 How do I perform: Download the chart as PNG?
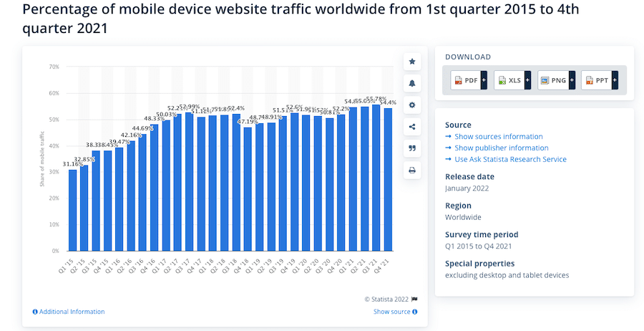click(x=552, y=80)
